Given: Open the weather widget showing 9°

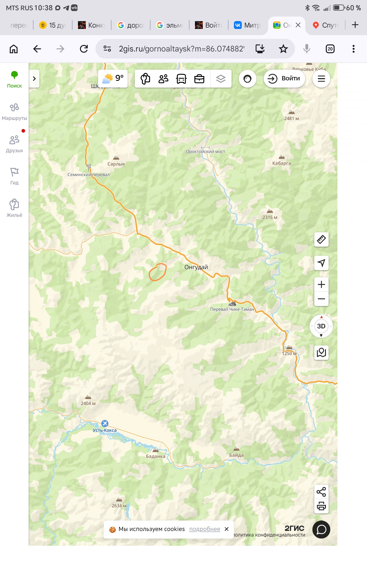Looking at the screenshot, I should tap(113, 79).
